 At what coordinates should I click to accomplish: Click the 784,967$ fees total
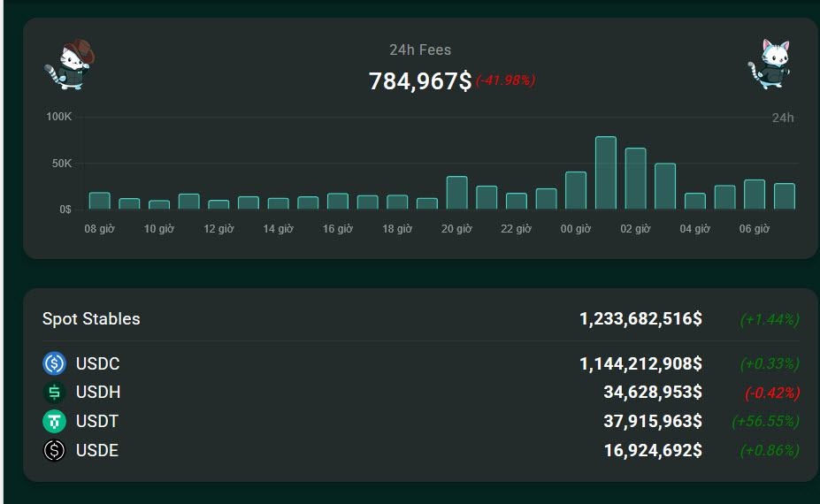pyautogui.click(x=419, y=81)
